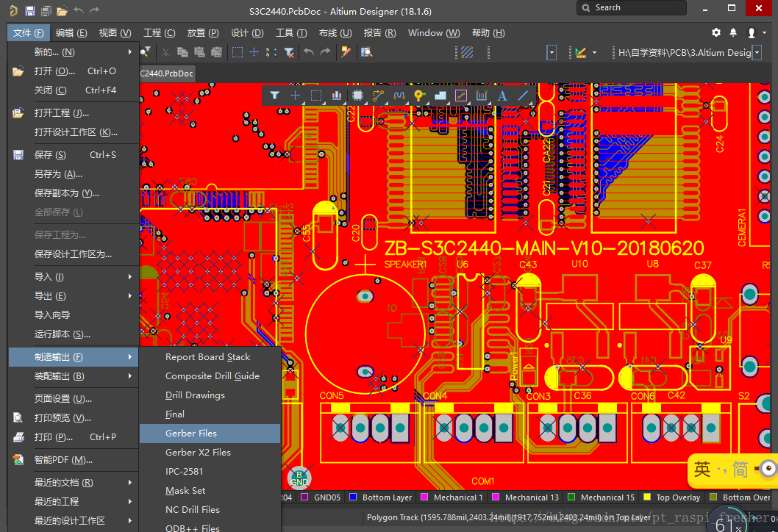Image resolution: width=778 pixels, height=532 pixels.
Task: Choose Select Rectangle tool in Active Bar
Action: tap(316, 96)
